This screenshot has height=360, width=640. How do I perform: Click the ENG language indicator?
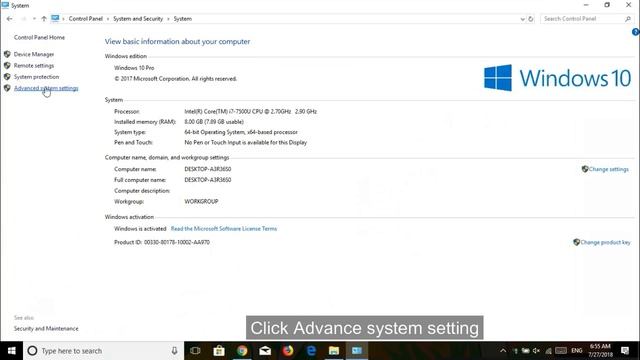pos(577,351)
